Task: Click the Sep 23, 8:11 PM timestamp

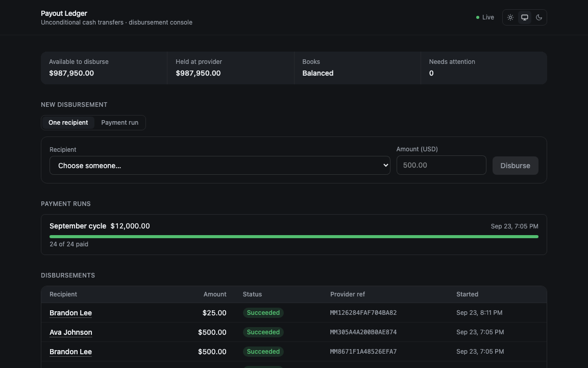Action: (479, 313)
